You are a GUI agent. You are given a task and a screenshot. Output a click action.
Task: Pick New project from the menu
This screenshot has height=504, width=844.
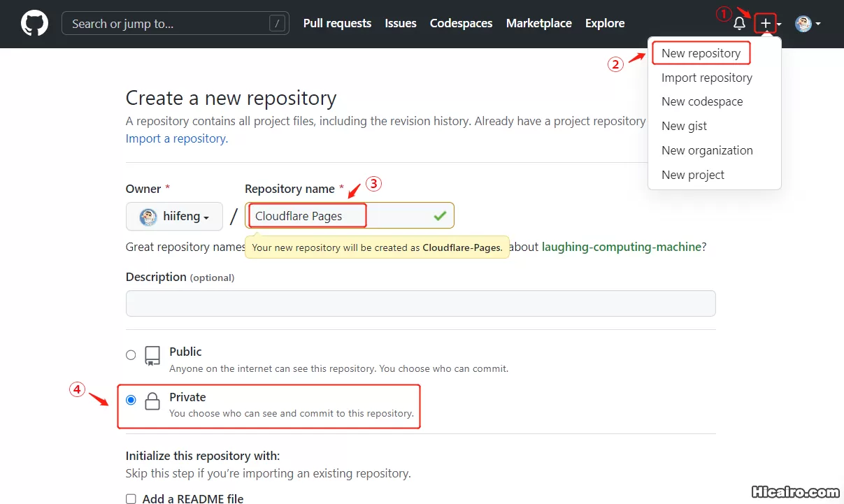pyautogui.click(x=693, y=175)
